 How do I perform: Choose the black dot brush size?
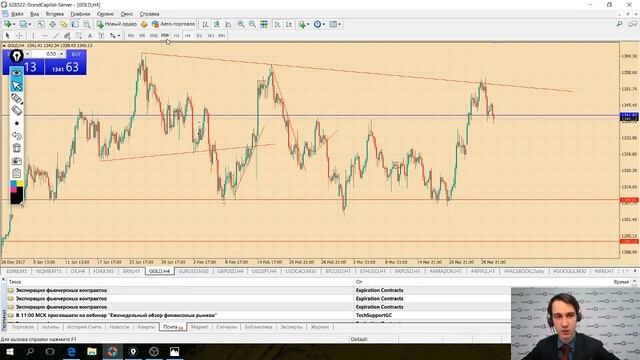[x=16, y=123]
